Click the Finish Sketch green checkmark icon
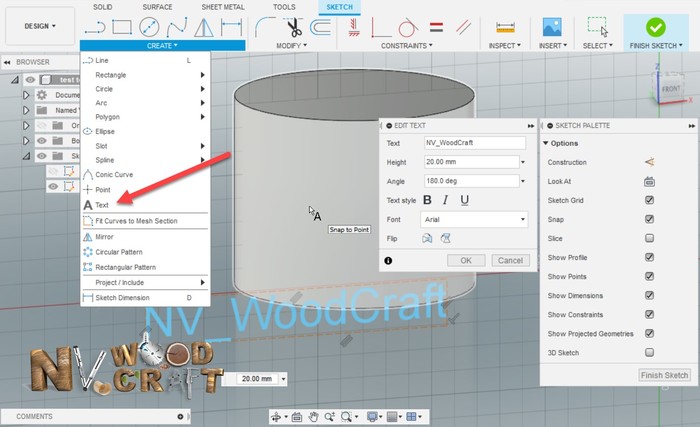The image size is (700, 427). 655,26
